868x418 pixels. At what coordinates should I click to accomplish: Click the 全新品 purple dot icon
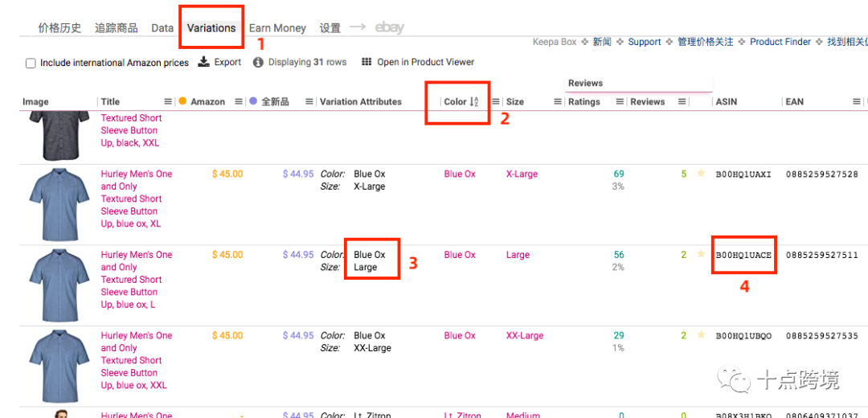point(253,101)
